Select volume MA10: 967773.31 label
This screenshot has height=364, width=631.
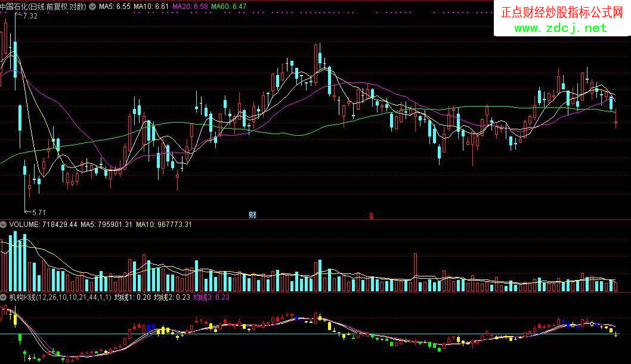pos(163,225)
